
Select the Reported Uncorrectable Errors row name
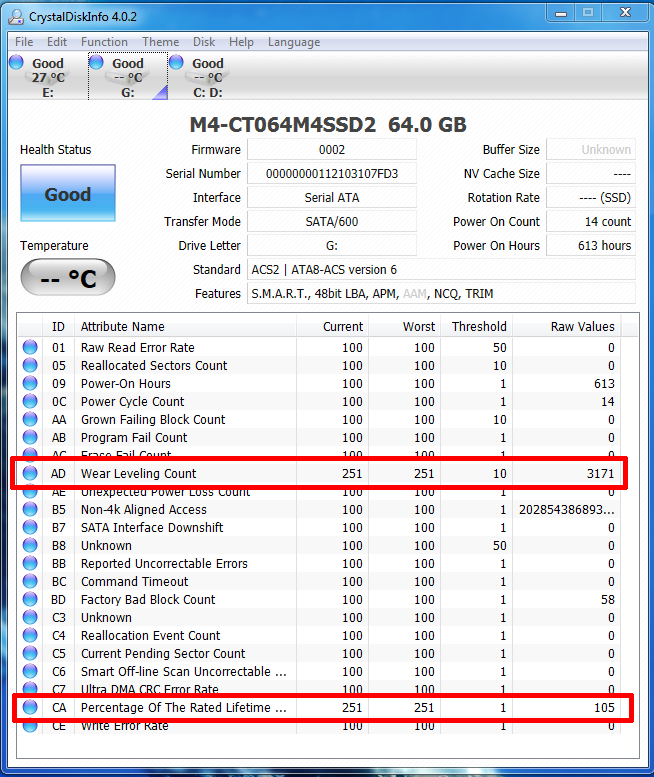(x=164, y=564)
